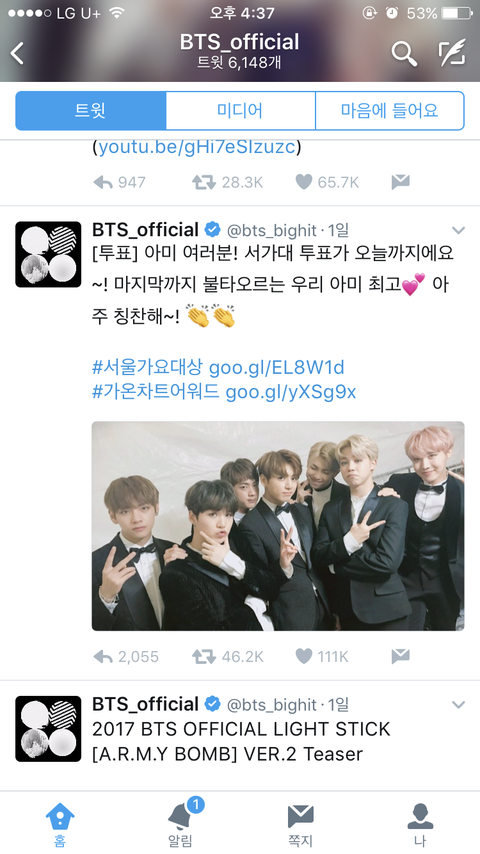This screenshot has height=854, width=480.
Task: Switch to the 마음에 들어요 tab
Action: point(390,111)
